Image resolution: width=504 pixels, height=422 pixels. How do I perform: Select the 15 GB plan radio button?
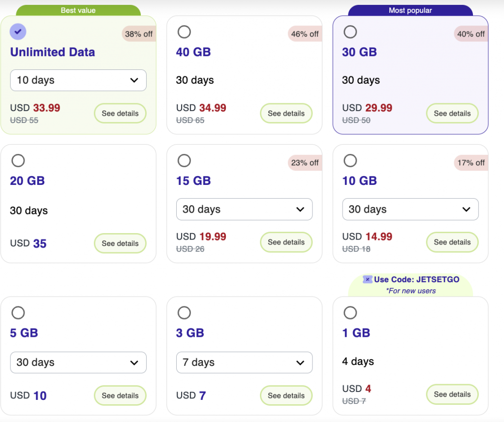pyautogui.click(x=184, y=160)
